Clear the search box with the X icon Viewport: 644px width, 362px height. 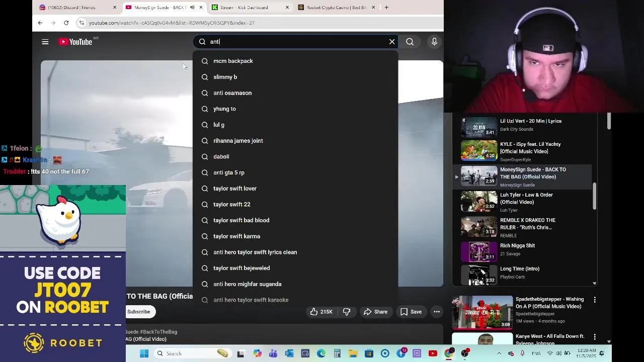coord(392,42)
